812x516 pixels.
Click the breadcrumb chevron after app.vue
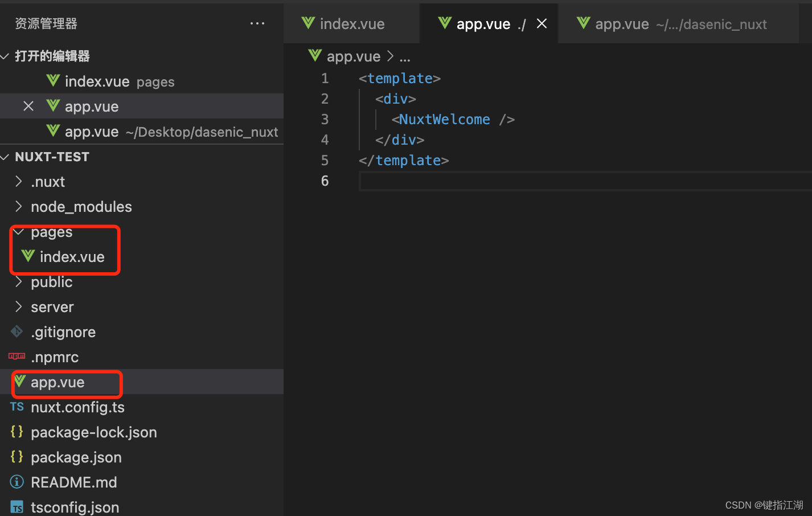point(390,56)
